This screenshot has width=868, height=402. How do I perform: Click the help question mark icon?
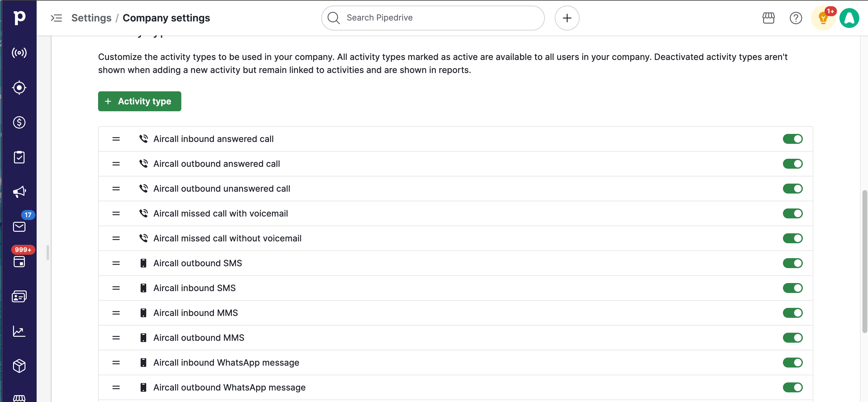point(796,18)
